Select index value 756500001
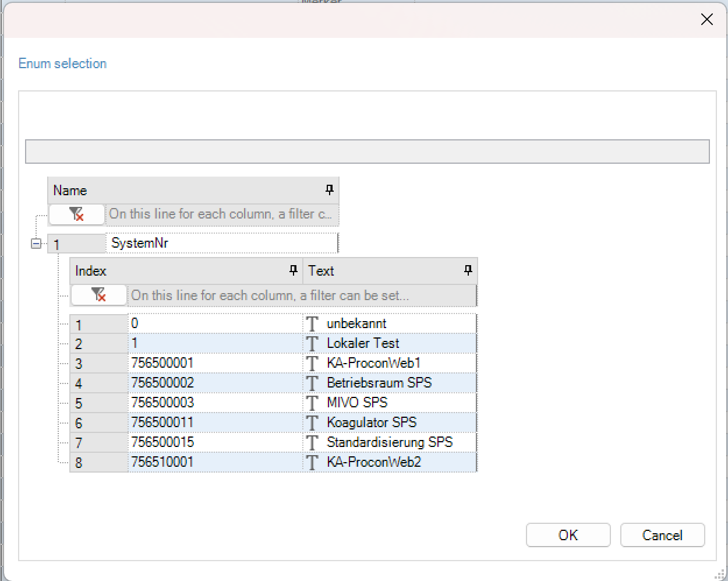 click(x=215, y=363)
